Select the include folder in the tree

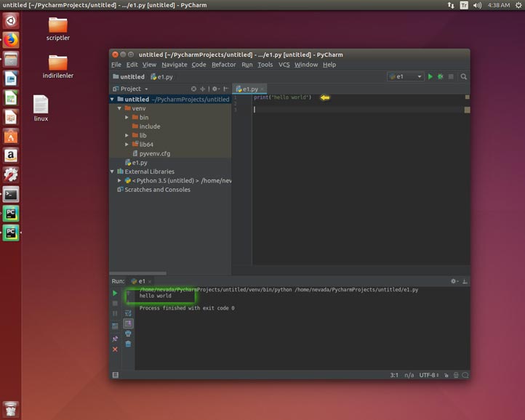click(x=146, y=126)
